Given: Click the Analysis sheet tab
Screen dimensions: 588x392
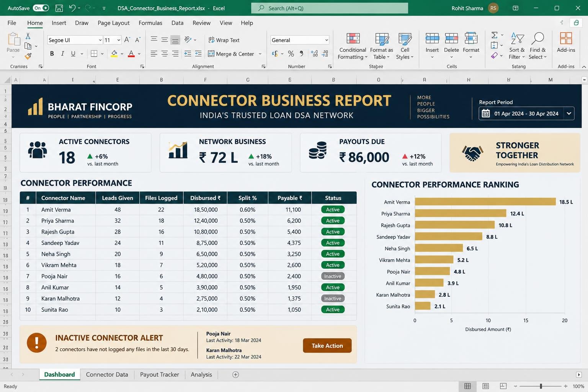Looking at the screenshot, I should (201, 375).
